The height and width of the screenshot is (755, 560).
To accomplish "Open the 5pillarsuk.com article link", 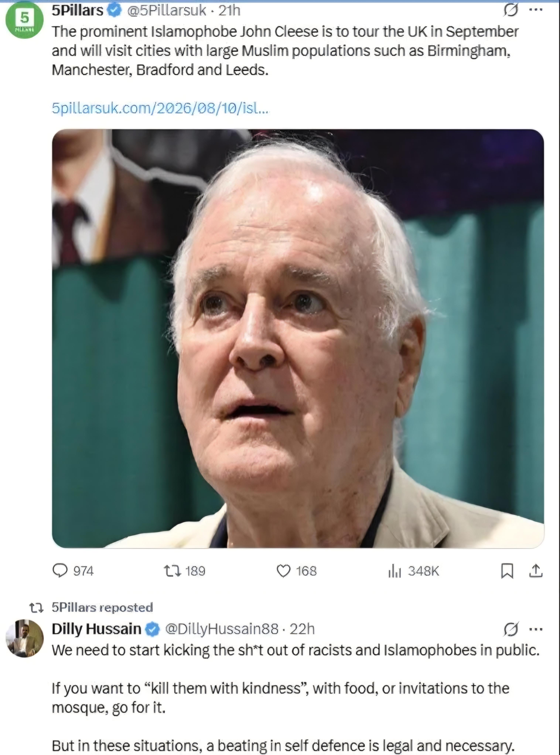I will [x=160, y=108].
